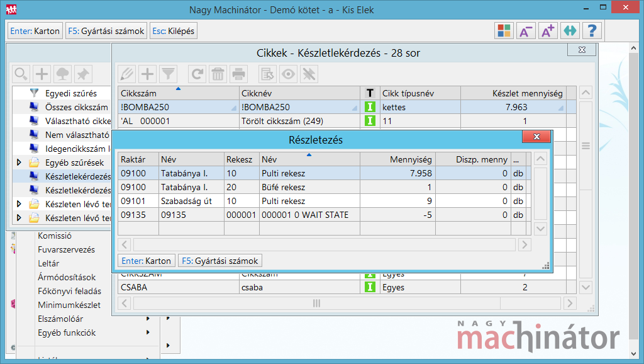Image resolution: width=644 pixels, height=364 pixels.
Task: Click the add plus icon in Cikkek toolbar
Action: pyautogui.click(x=147, y=74)
